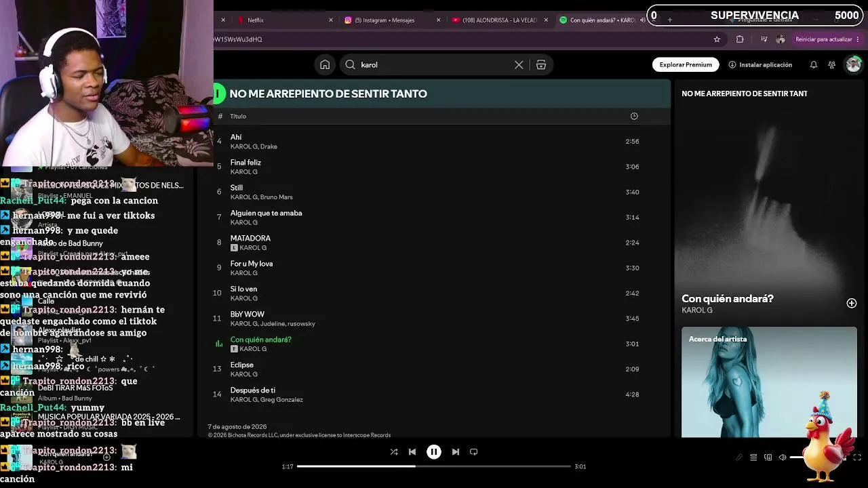
Task: Open artist Bruno Mars from the 'Still' row
Action: tap(277, 197)
